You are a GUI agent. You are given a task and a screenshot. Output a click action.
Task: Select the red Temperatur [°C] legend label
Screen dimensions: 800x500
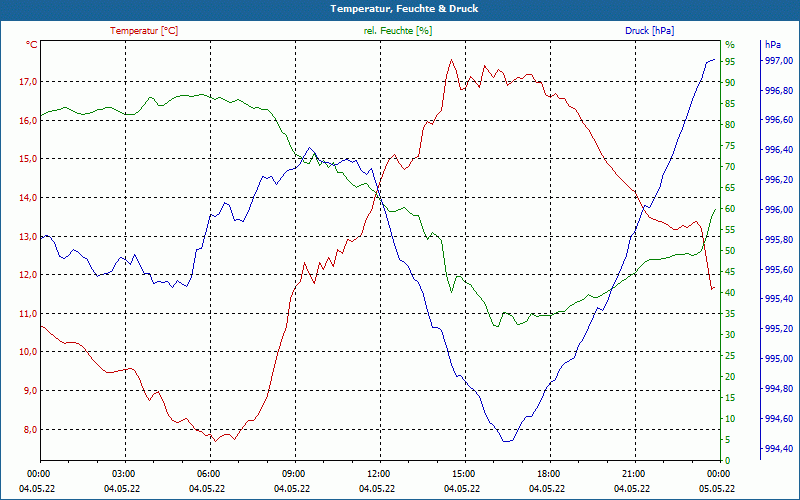pyautogui.click(x=144, y=31)
